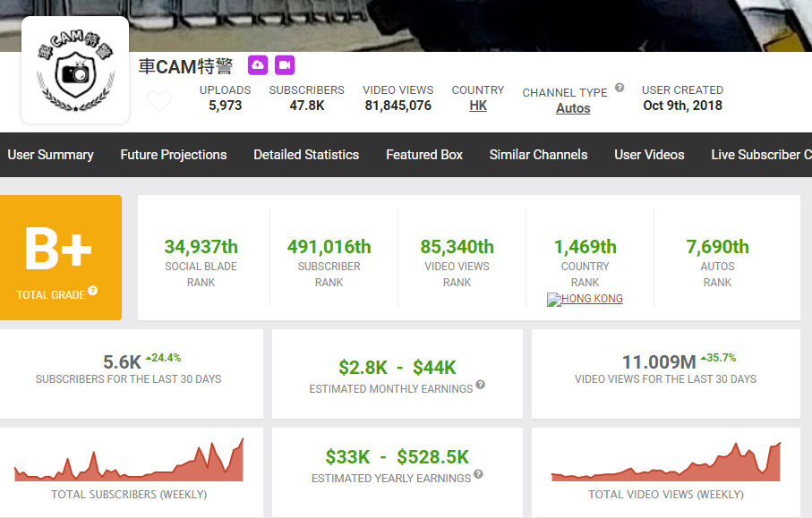Favorite the channel with the heart icon

(159, 101)
